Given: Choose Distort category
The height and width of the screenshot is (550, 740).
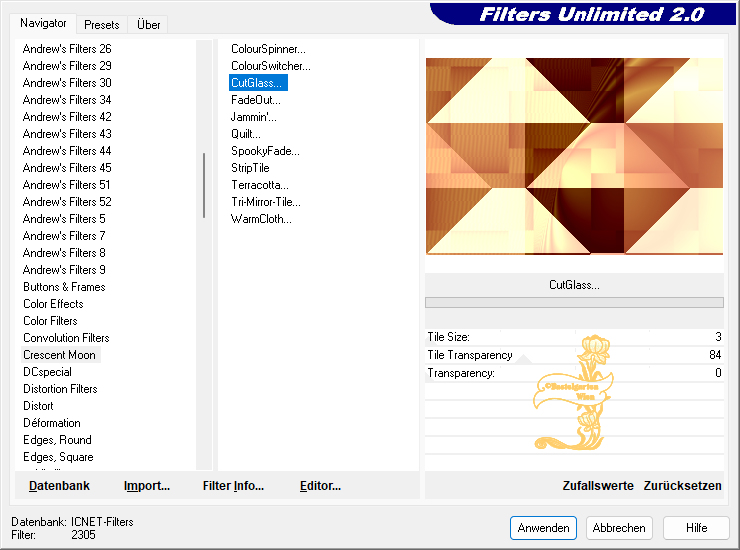Looking at the screenshot, I should pyautogui.click(x=39, y=406).
